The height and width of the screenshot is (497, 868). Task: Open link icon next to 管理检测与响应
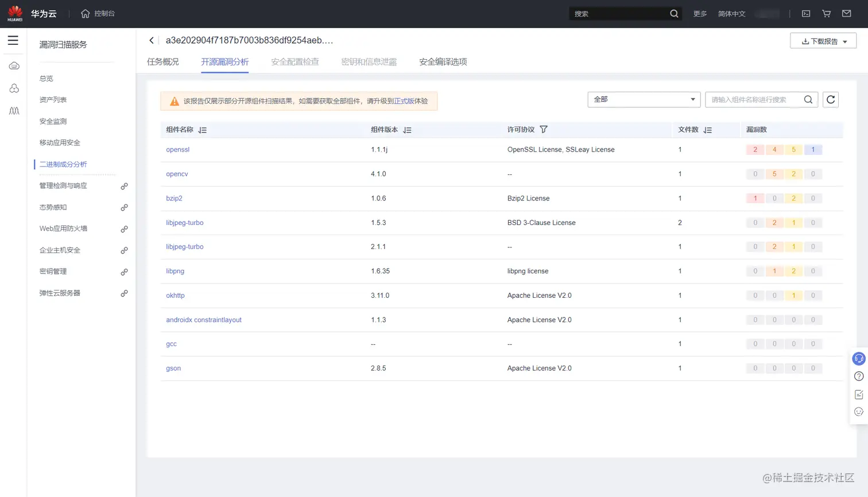(124, 186)
